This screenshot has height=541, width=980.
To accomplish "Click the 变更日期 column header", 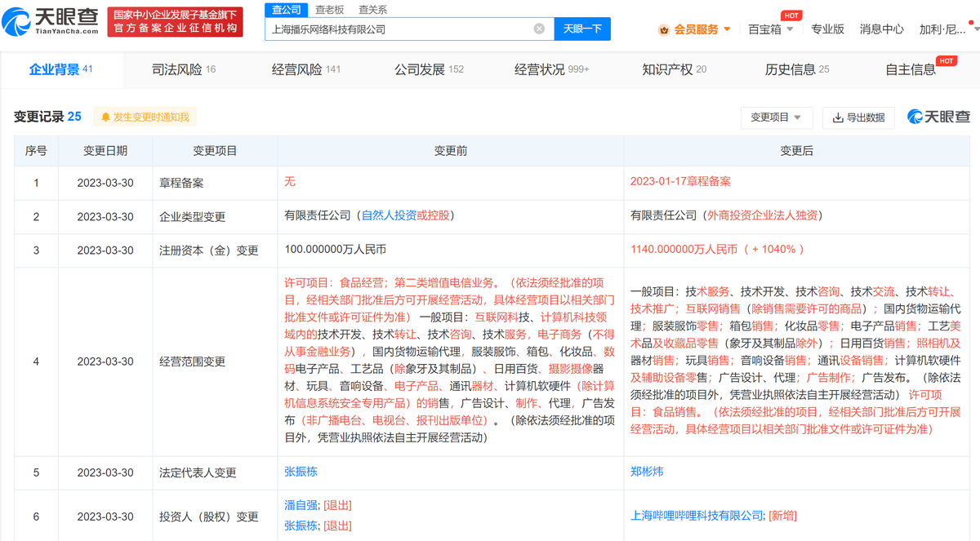I will point(105,151).
